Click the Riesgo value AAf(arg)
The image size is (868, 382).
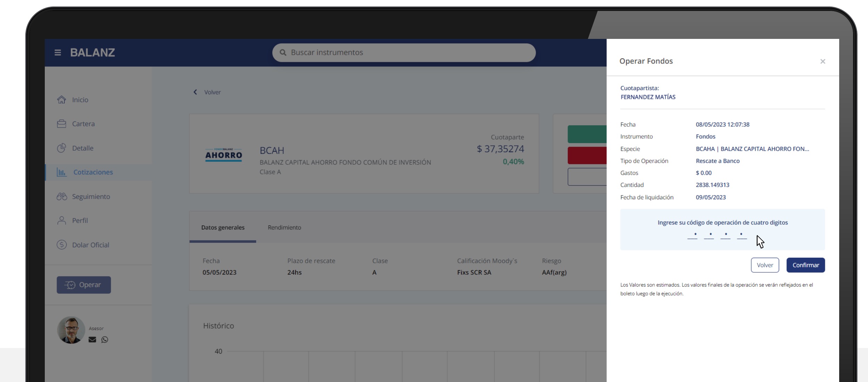click(554, 272)
